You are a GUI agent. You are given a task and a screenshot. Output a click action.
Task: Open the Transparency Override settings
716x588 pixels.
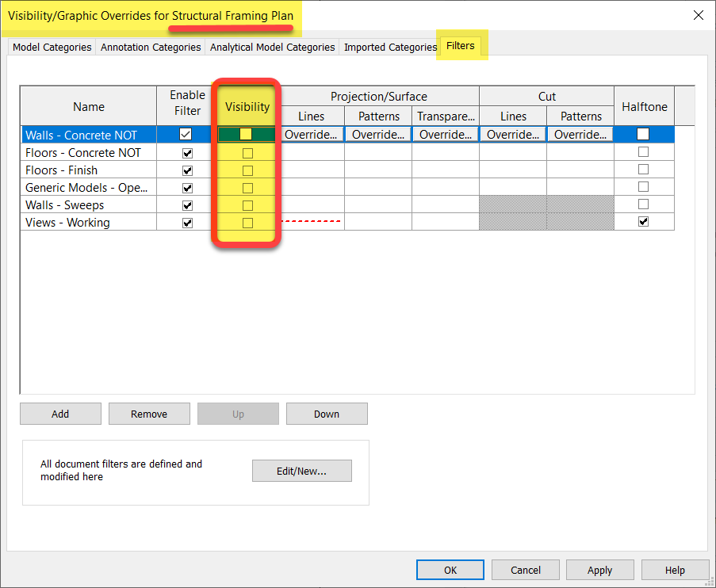[445, 134]
